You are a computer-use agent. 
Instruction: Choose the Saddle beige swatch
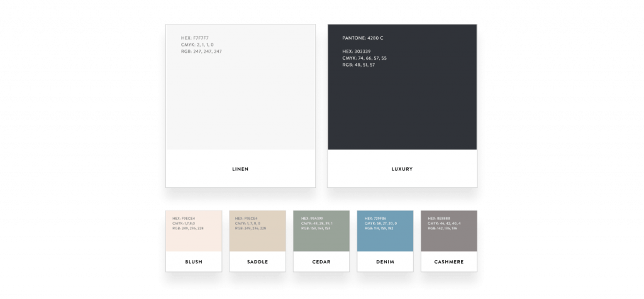pos(257,231)
